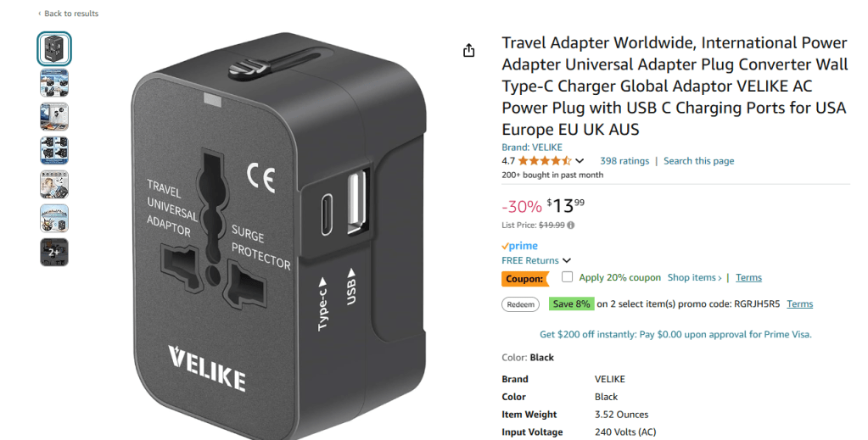Open the 2+ more images thumbnail
868x440 pixels.
tap(54, 252)
